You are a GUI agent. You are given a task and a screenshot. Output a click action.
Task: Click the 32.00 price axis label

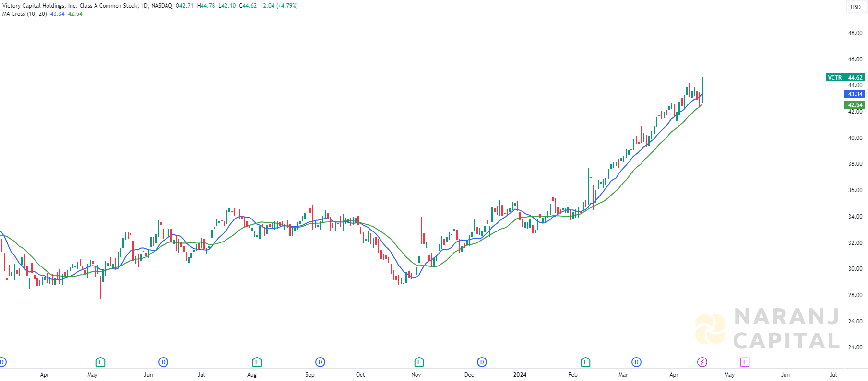855,243
